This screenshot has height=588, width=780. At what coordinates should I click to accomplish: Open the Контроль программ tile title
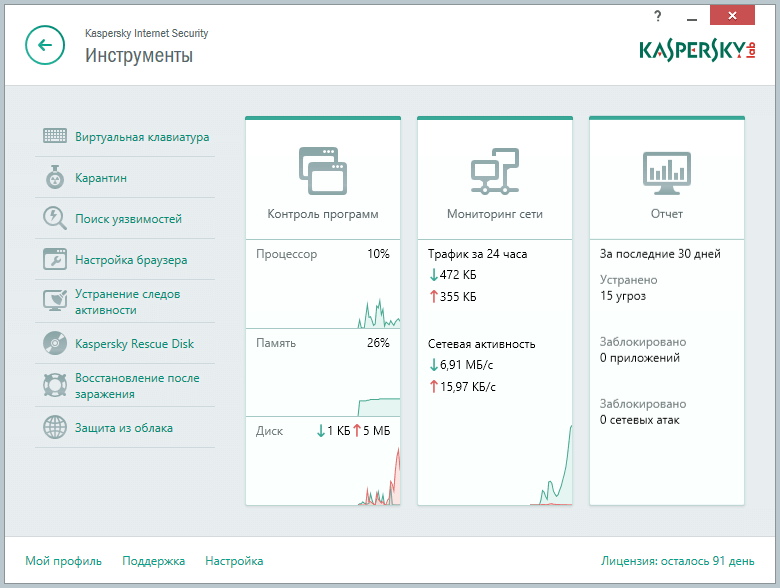(x=323, y=214)
